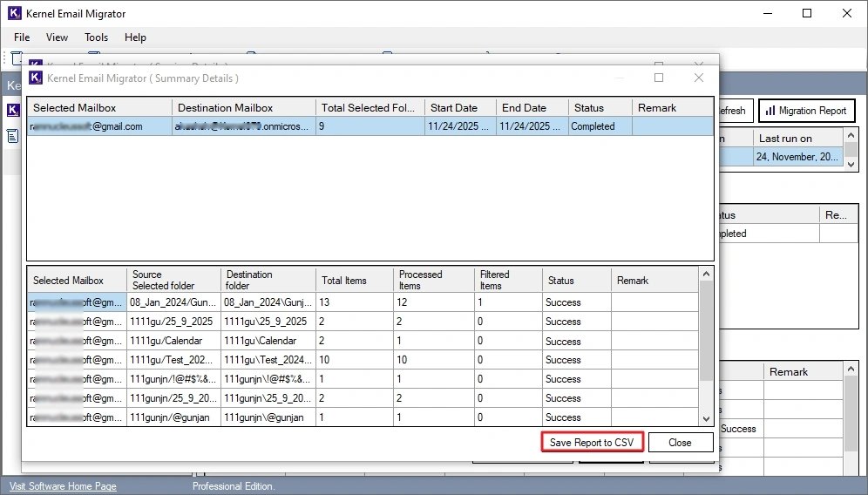Open Visit Software Home Page link
Viewport: 868px width, 495px height.
coord(63,486)
